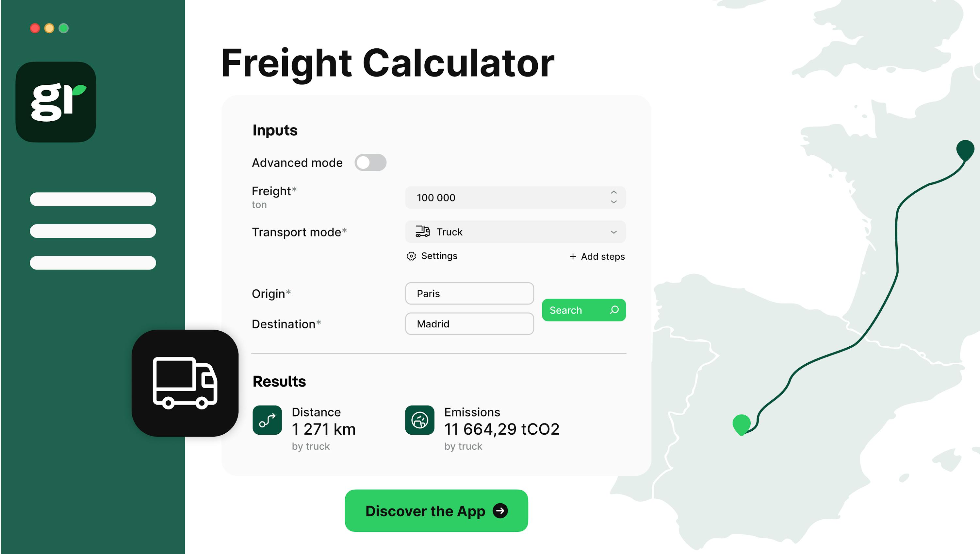980x554 pixels.
Task: Click the Search button
Action: [x=583, y=309]
